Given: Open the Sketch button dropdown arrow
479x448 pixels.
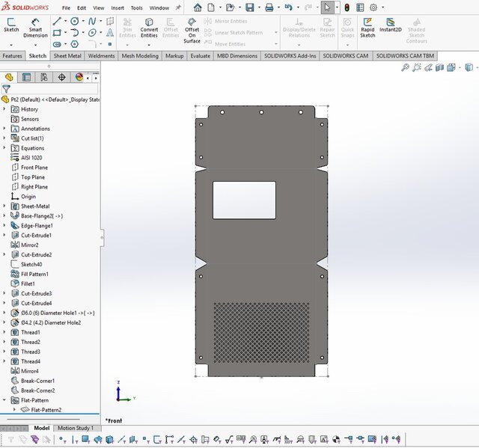Looking at the screenshot, I should (11, 45).
